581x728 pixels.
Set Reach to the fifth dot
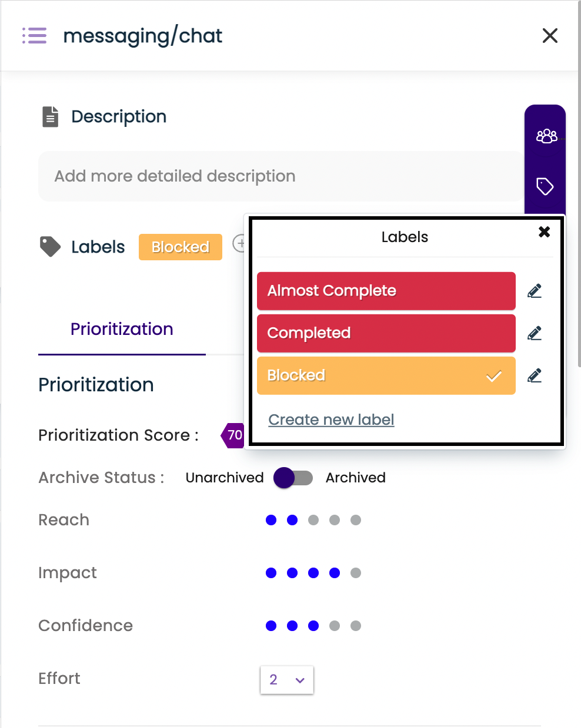[356, 520]
